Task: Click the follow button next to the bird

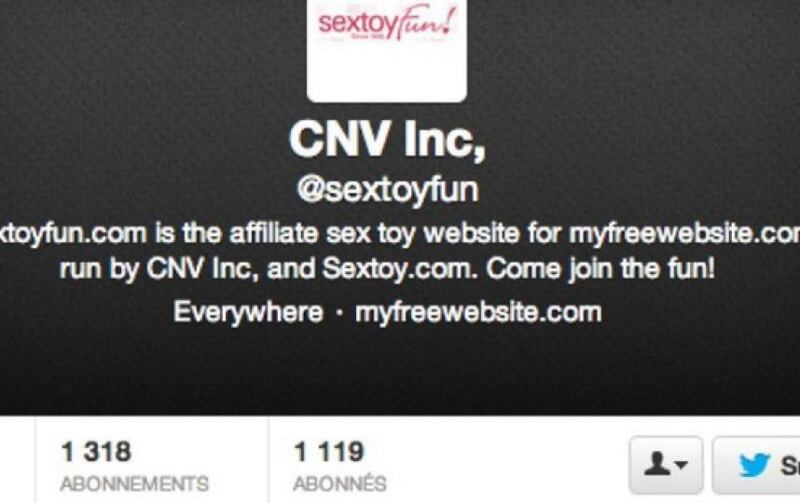Action: [756, 465]
